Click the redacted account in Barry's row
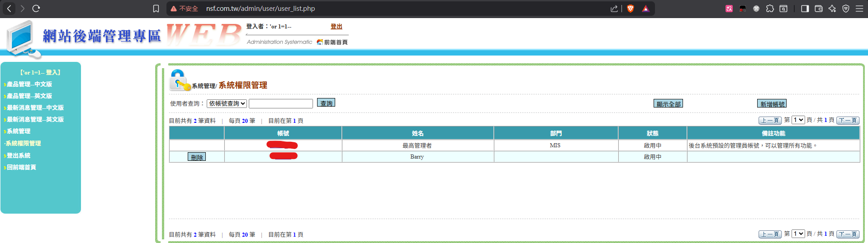Image resolution: width=868 pixels, height=243 pixels. [x=284, y=156]
